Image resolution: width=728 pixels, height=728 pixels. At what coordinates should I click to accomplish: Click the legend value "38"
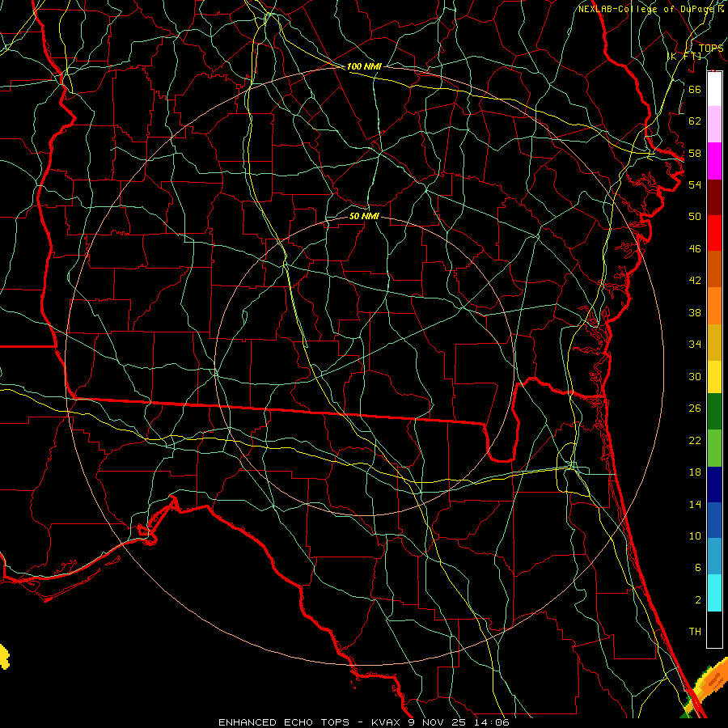pos(695,312)
